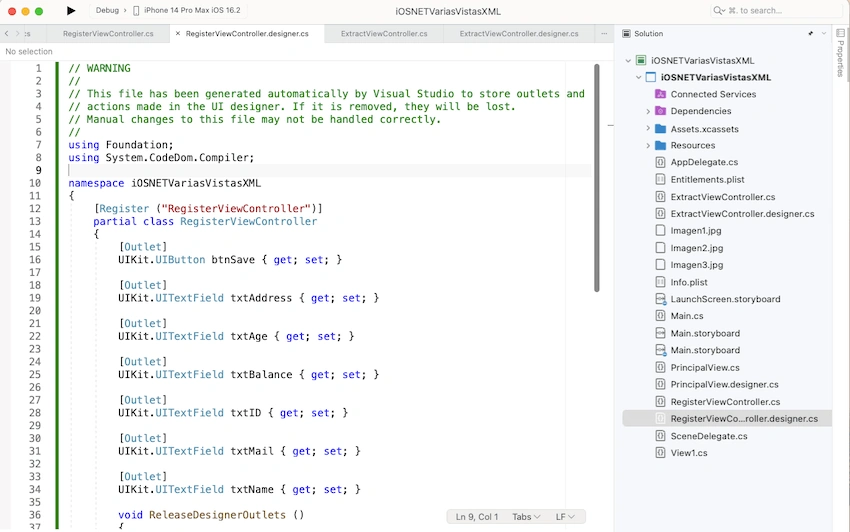Click the iOSNETVariasVistasXML solution root icon
The image size is (850, 532).
(x=641, y=60)
